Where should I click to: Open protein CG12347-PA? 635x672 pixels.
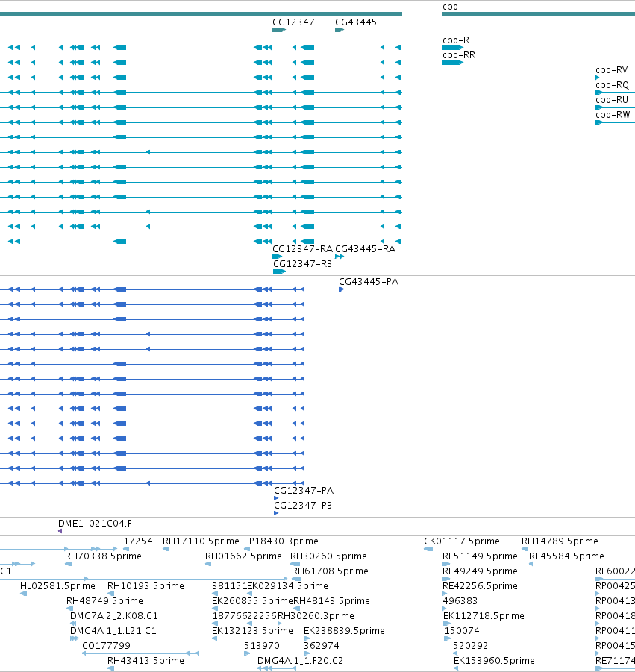pos(304,491)
